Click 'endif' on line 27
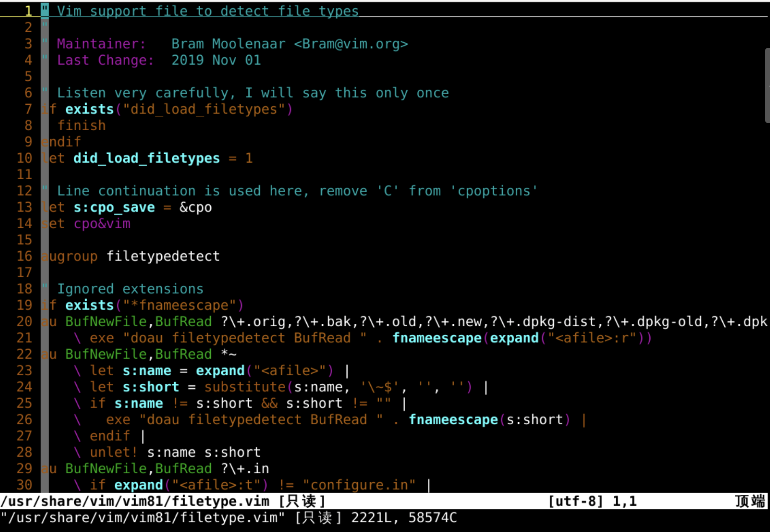Screen dimensions: 770x532 click(110, 436)
